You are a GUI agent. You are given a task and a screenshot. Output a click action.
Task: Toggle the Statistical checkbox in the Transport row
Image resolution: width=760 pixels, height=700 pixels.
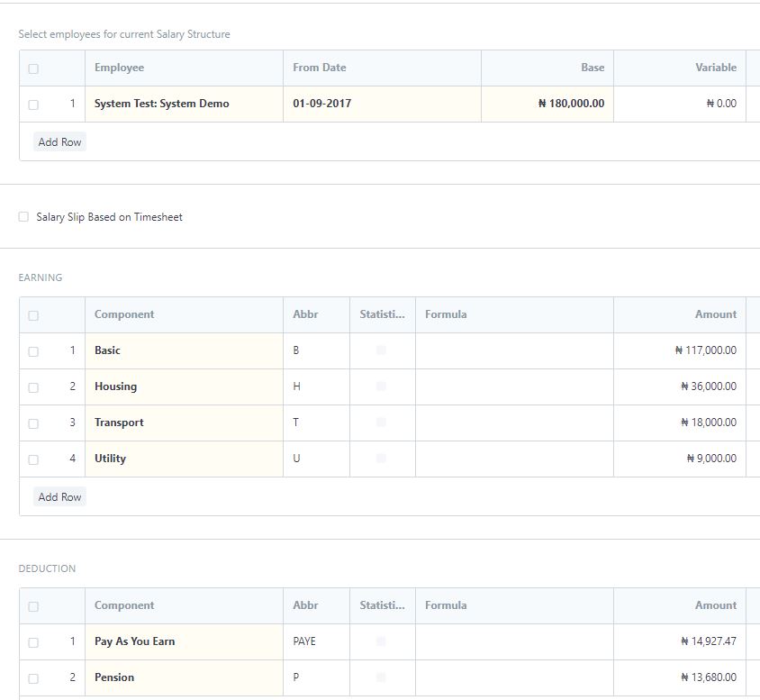click(x=381, y=423)
